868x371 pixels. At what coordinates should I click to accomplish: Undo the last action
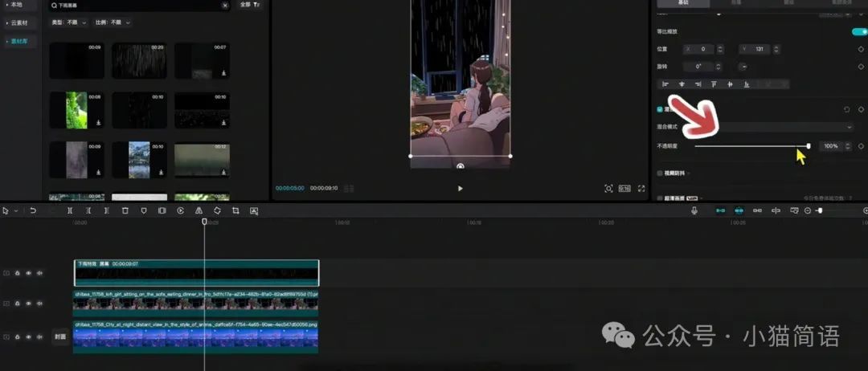coord(33,210)
